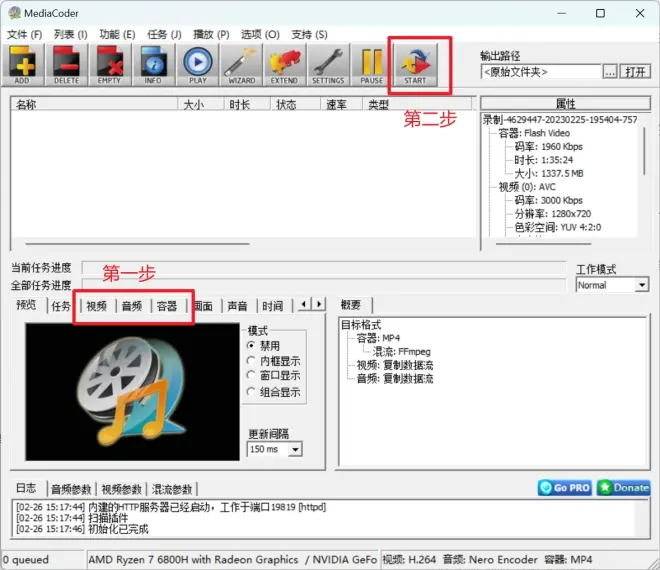Viewport: 660px width, 570px height.
Task: Select the 窗口显示 radio button
Action: [251, 375]
